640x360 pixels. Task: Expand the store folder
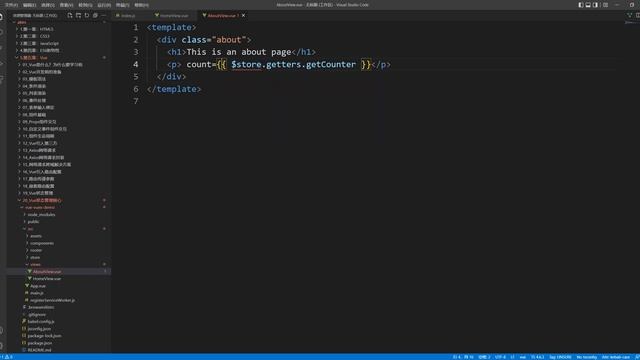58,257
